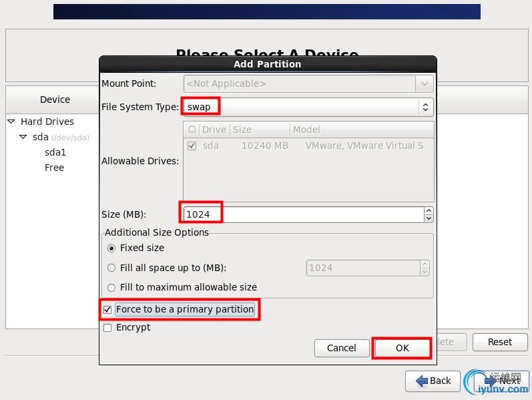The height and width of the screenshot is (400, 532).
Task: Click the sda 10240 MB drive row
Action: coord(308,146)
